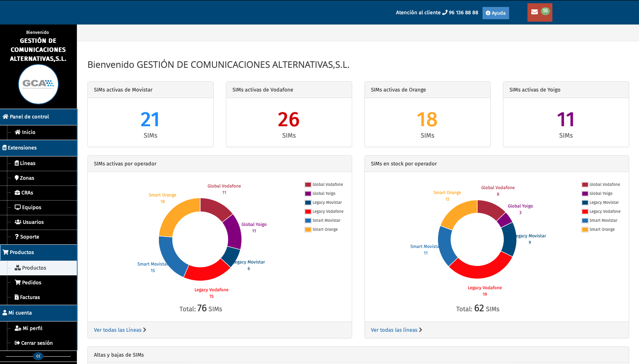This screenshot has width=639, height=364.
Task: Click Ver todas las líneas under stock SIMs
Action: point(397,330)
